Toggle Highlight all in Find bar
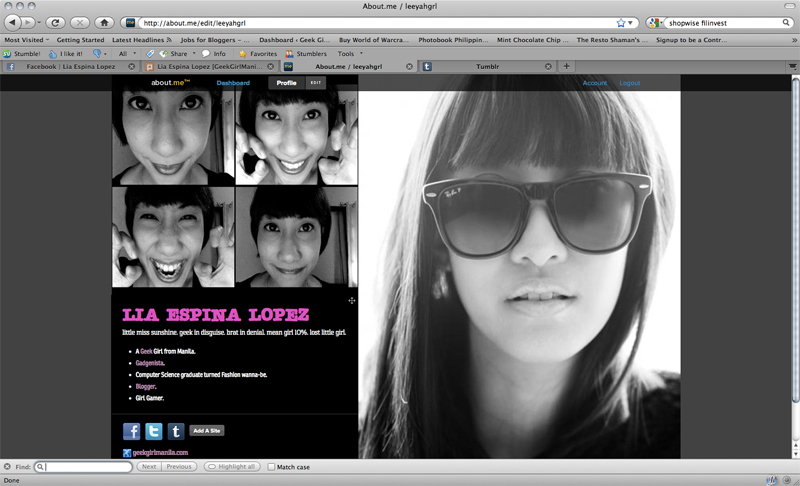800x486 pixels. (x=231, y=467)
